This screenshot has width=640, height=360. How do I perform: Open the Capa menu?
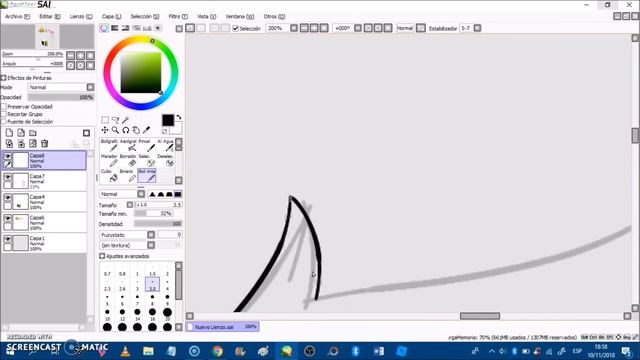pos(111,17)
